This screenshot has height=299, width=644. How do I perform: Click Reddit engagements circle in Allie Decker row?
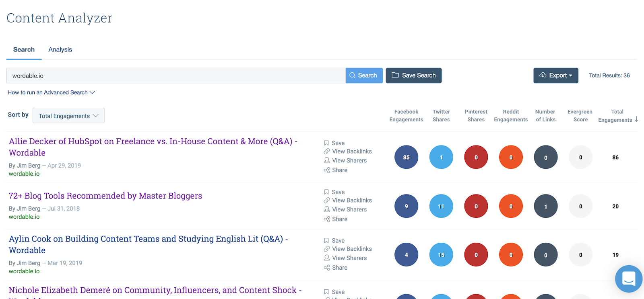[511, 157]
